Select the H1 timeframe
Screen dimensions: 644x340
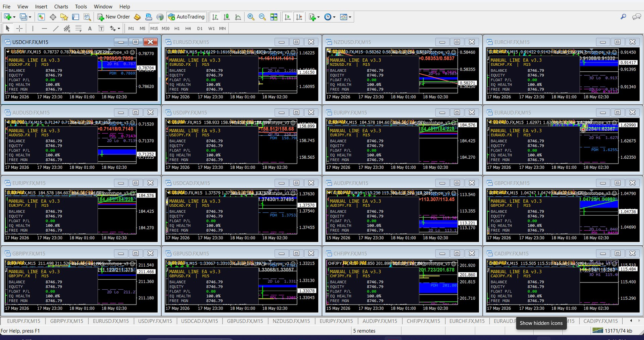177,29
